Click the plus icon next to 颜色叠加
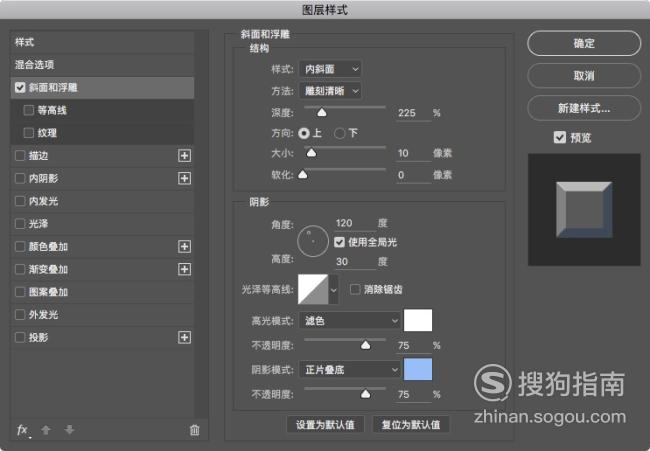This screenshot has height=451, width=650. [184, 247]
